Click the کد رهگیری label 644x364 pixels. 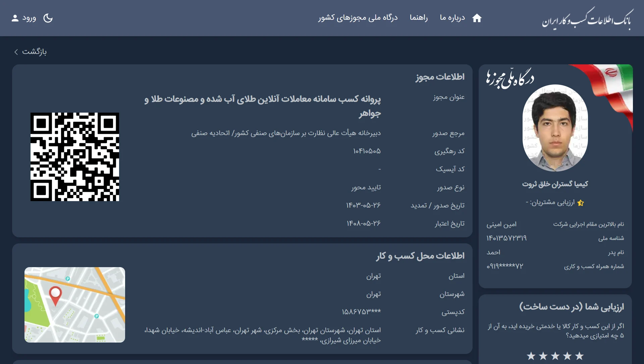point(449,151)
